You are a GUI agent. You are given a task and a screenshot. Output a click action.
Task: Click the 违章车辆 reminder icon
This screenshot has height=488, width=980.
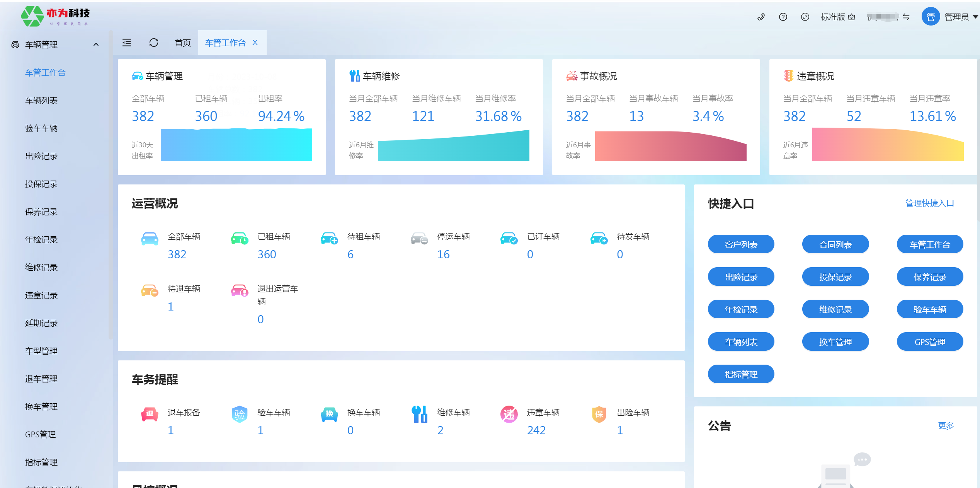pyautogui.click(x=509, y=415)
